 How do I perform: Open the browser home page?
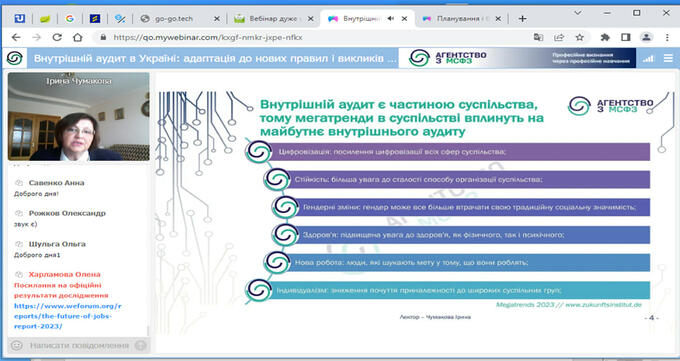pos(77,37)
